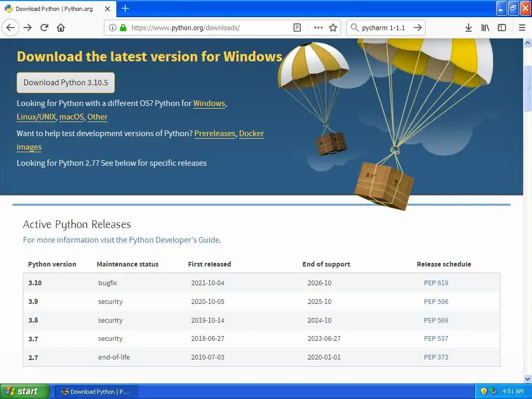Reload the current page
The width and height of the screenshot is (532, 399).
(x=45, y=28)
